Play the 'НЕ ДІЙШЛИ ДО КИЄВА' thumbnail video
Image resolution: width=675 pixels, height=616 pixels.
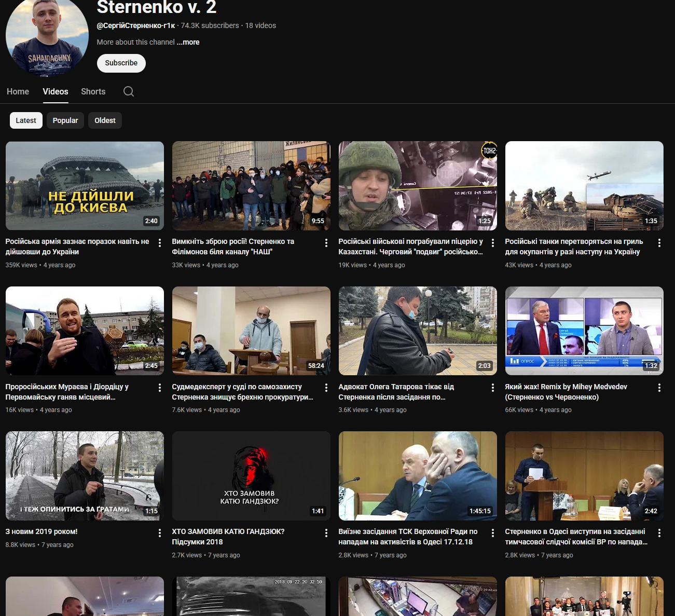coord(85,186)
